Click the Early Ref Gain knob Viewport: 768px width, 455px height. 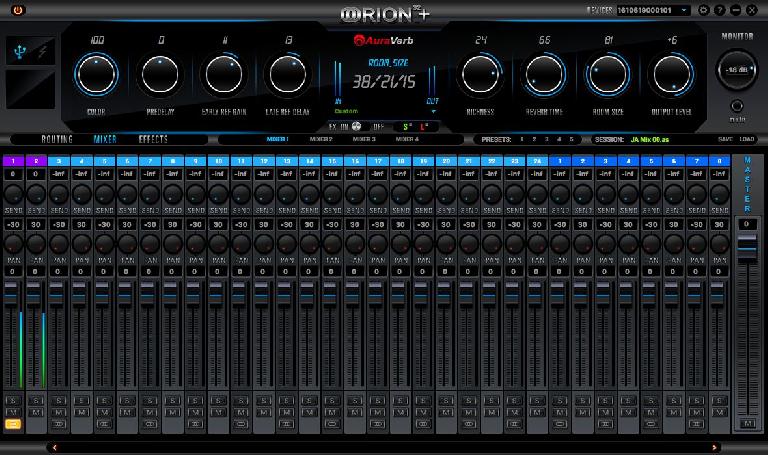(x=224, y=74)
